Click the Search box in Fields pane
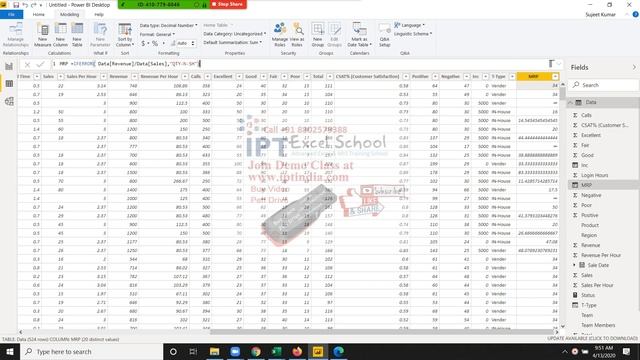Viewport: 640px width, 360px height. coord(603,85)
